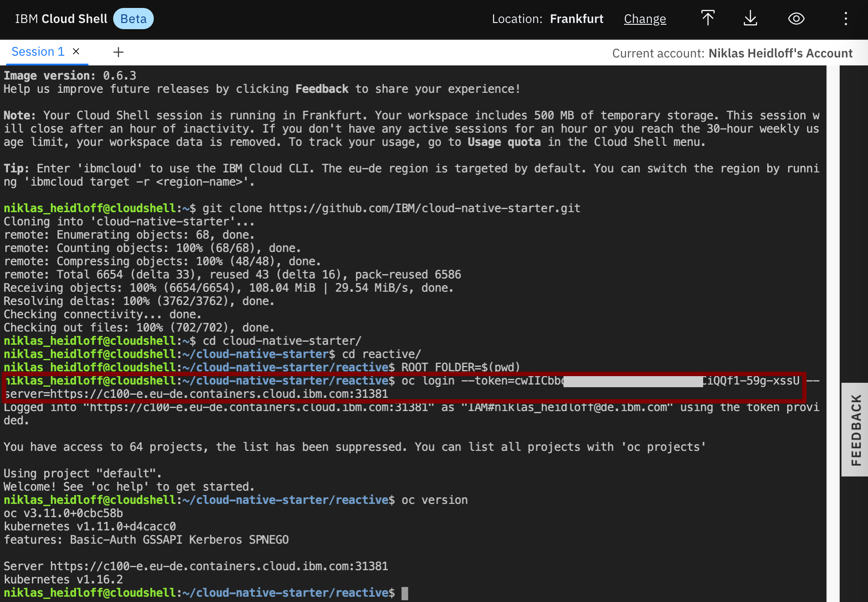Click 'Checking connectivity... done.' line
Viewport: 868px width, 602px height.
pos(103,314)
